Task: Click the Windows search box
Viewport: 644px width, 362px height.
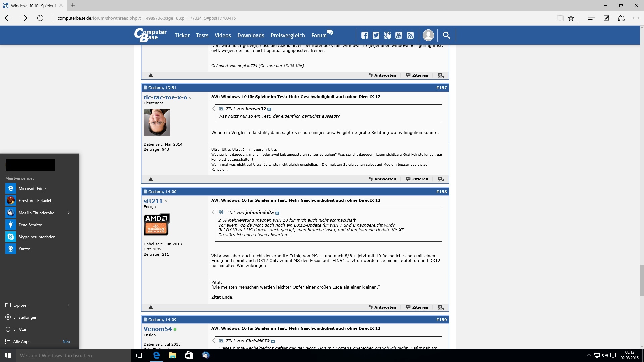Action: pos(74,355)
